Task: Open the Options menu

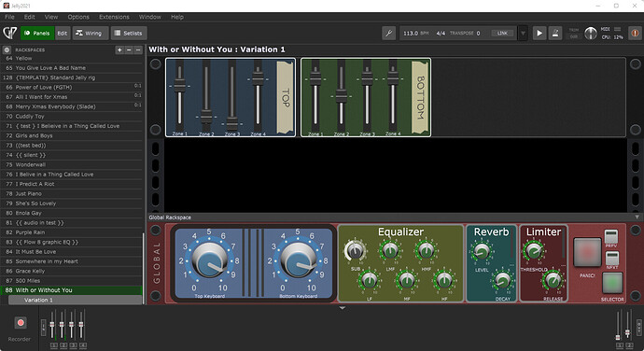Action: tap(78, 17)
